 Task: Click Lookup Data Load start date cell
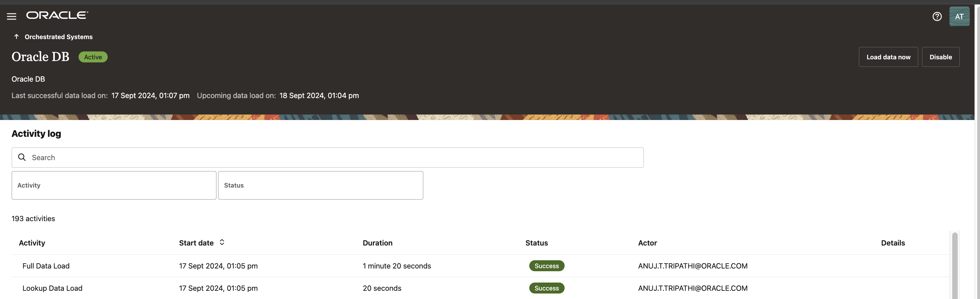218,288
